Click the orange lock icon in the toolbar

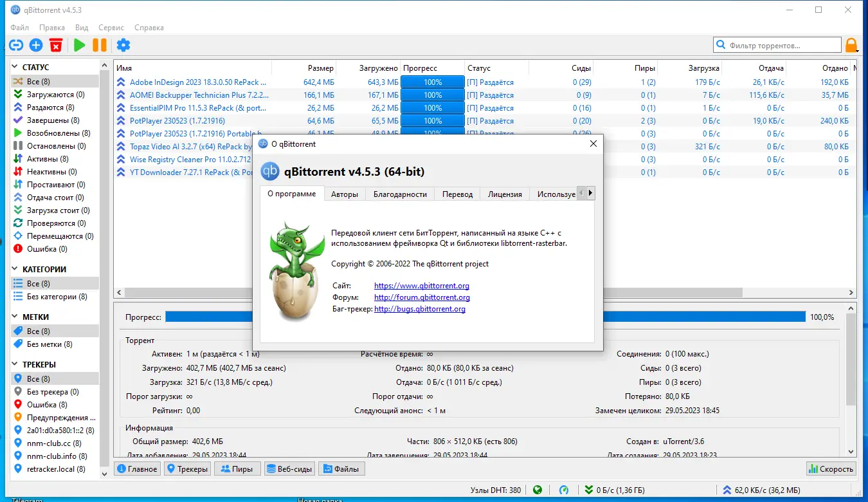[x=851, y=45]
